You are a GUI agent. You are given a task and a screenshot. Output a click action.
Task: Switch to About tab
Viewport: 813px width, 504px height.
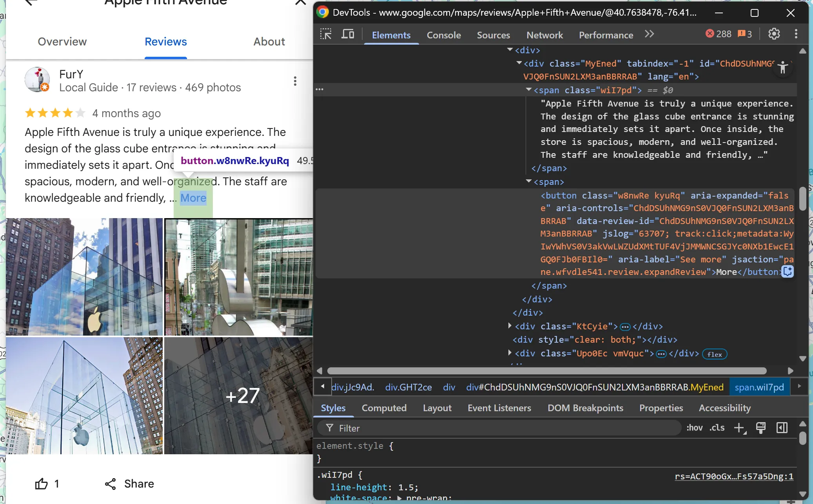pyautogui.click(x=269, y=42)
